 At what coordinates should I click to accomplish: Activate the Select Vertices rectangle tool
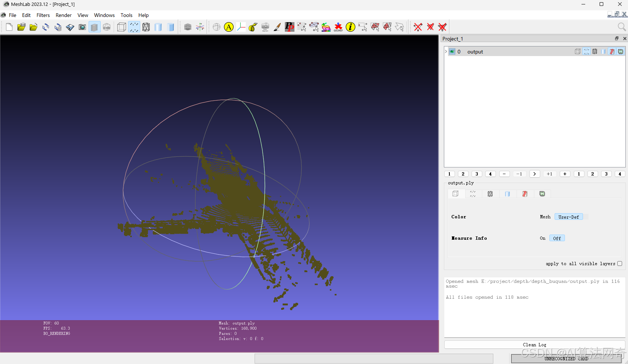click(x=363, y=27)
